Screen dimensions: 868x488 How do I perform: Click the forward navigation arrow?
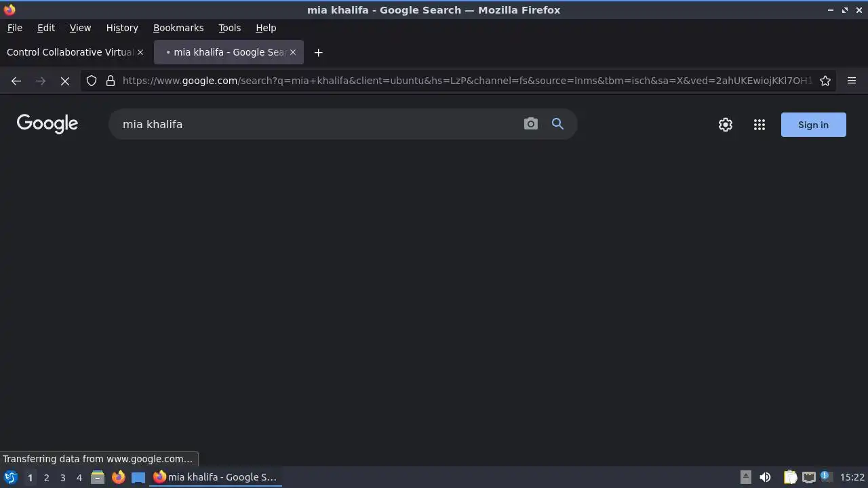41,81
